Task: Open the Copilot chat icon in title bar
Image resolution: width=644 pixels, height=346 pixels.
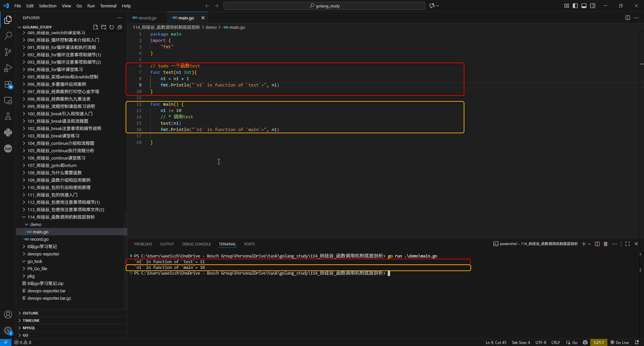Action: point(432,6)
